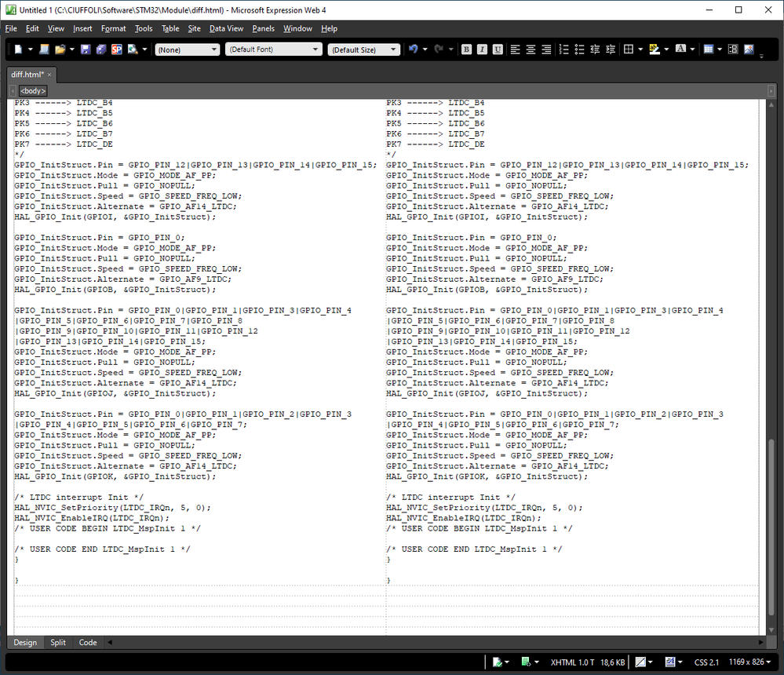Click the SuperPreview SP icon
The width and height of the screenshot is (784, 675).
(116, 49)
